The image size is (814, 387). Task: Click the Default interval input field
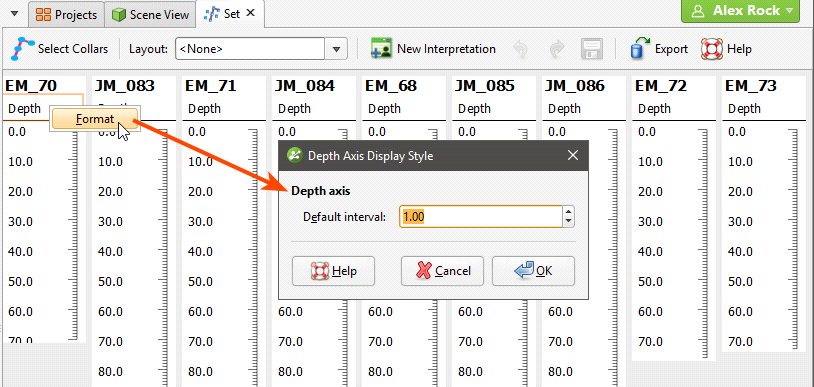coord(481,217)
